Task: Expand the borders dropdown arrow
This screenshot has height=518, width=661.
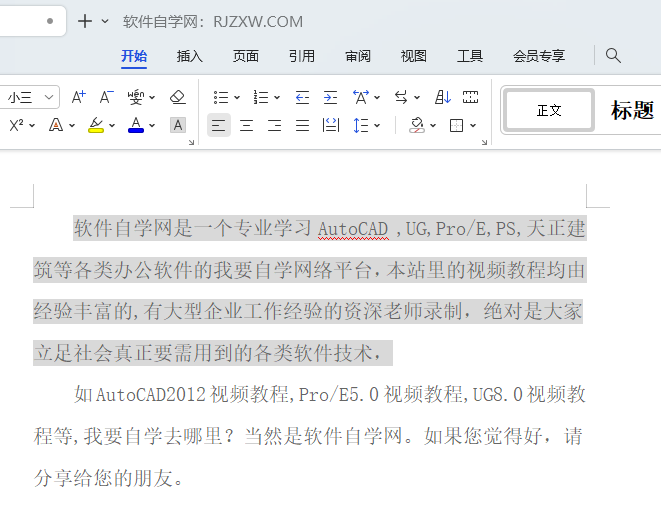Action: (473, 126)
